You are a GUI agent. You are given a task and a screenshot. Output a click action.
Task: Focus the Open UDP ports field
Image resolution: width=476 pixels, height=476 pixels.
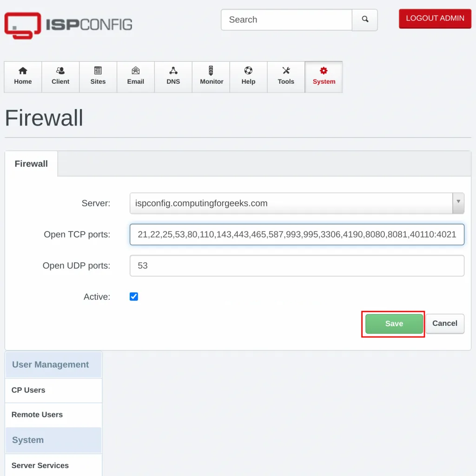pyautogui.click(x=297, y=265)
